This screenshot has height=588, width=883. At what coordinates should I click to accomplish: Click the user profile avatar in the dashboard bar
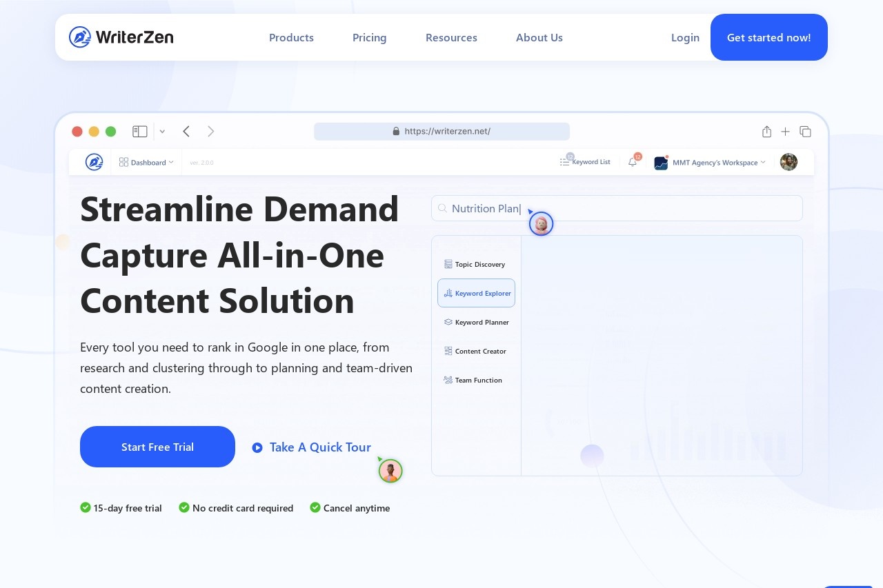click(788, 162)
